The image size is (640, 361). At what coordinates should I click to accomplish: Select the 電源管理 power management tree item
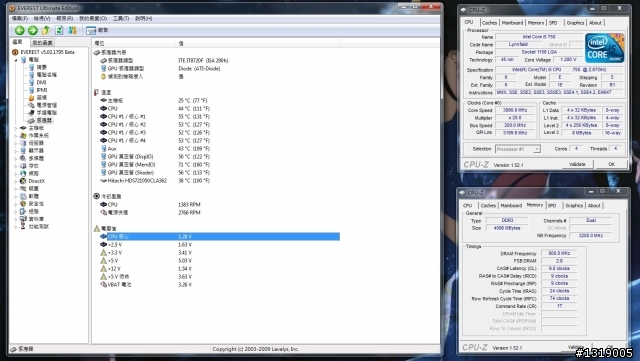point(47,105)
